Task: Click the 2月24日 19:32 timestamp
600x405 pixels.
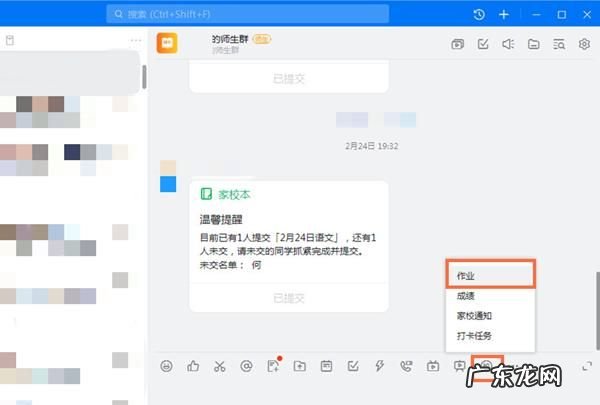Action: pos(372,146)
